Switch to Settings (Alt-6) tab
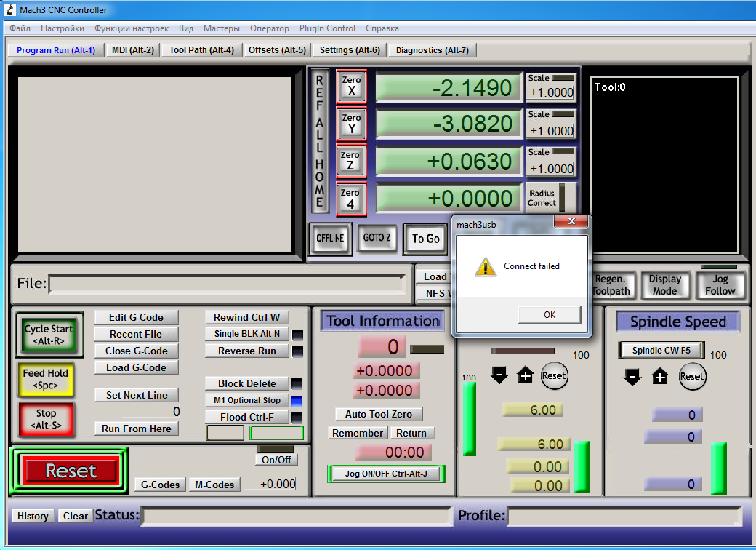The height and width of the screenshot is (550, 756). coord(350,50)
